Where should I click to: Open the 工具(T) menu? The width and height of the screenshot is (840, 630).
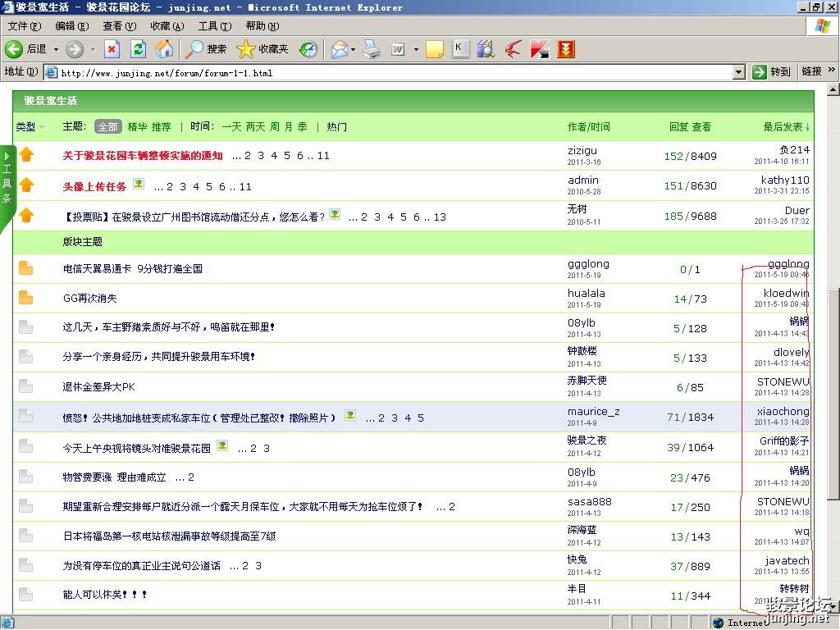click(214, 26)
